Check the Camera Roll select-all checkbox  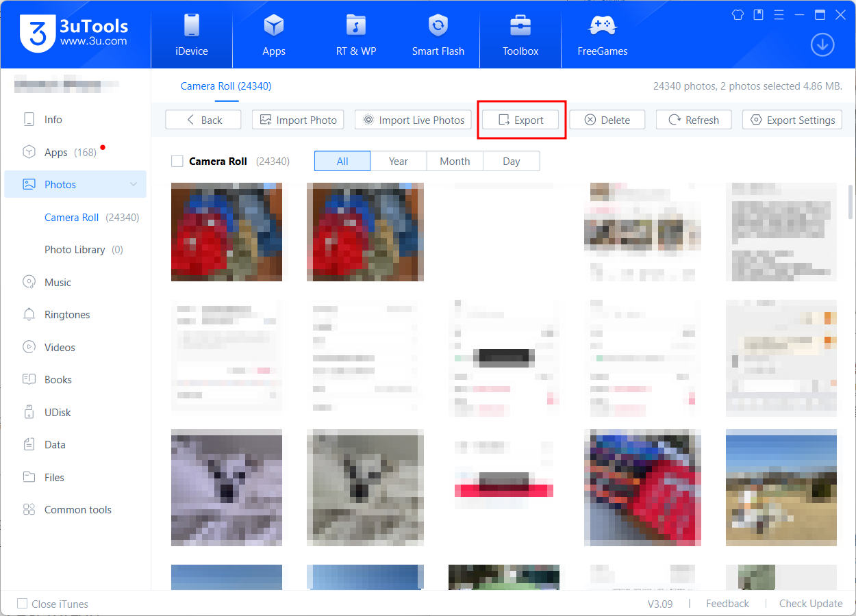pos(177,161)
